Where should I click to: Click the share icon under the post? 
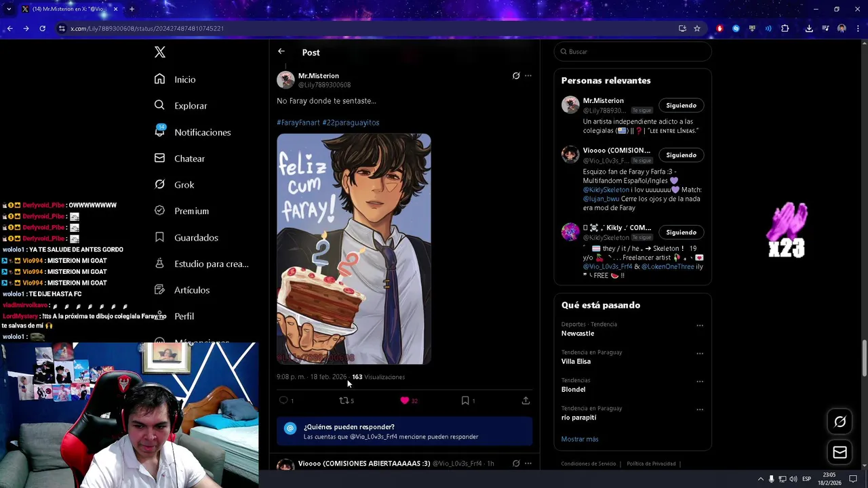[526, 401]
